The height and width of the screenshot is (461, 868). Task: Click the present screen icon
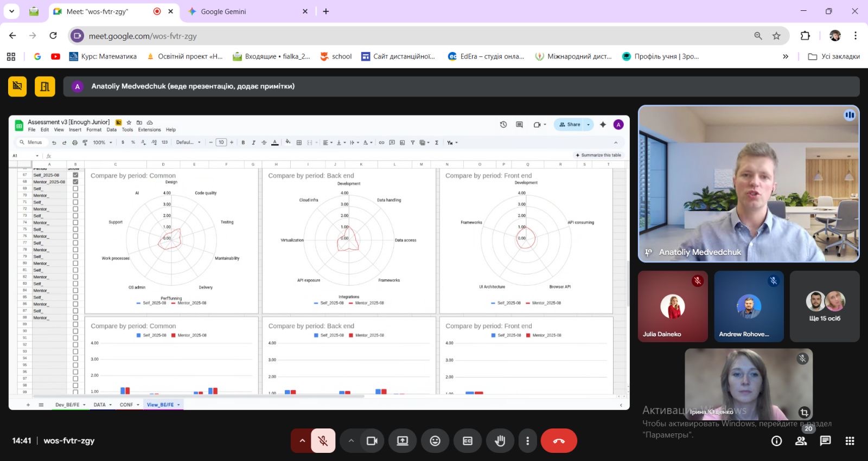[x=403, y=441]
